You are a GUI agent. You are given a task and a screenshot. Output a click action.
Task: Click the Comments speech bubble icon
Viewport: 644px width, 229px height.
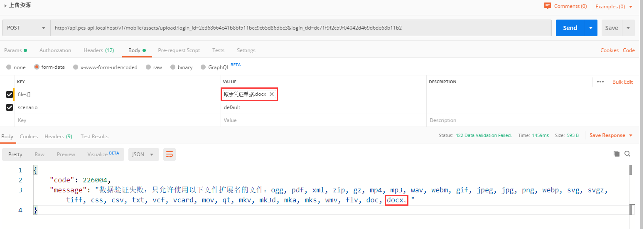click(x=547, y=6)
